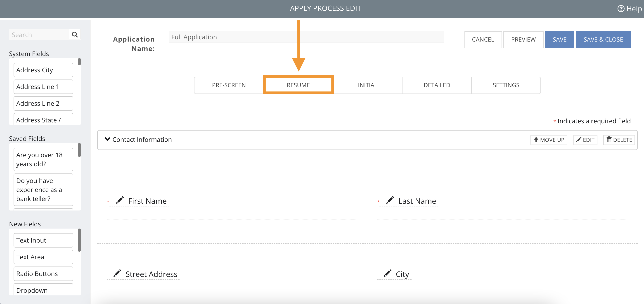Select the Address State system field
This screenshot has height=304, width=644.
pos(43,119)
